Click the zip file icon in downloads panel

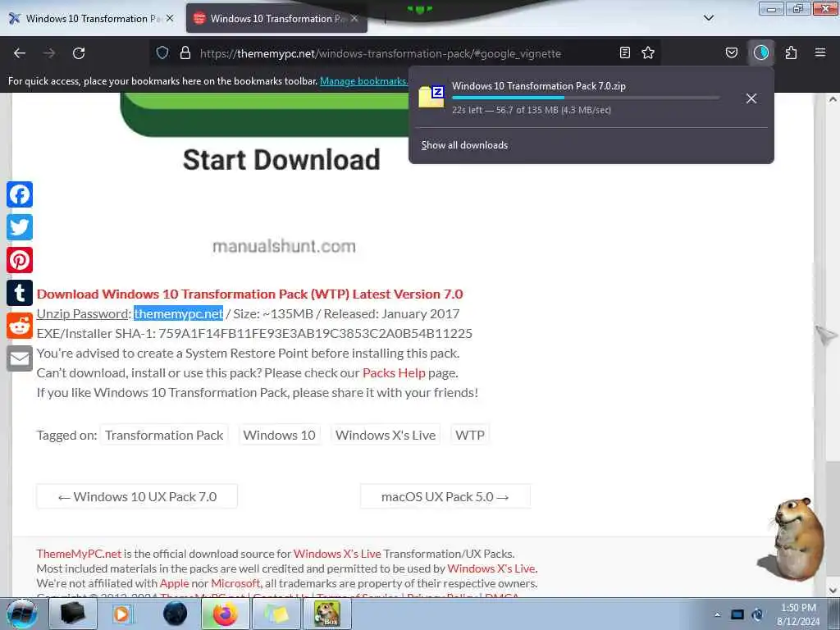[x=431, y=97]
